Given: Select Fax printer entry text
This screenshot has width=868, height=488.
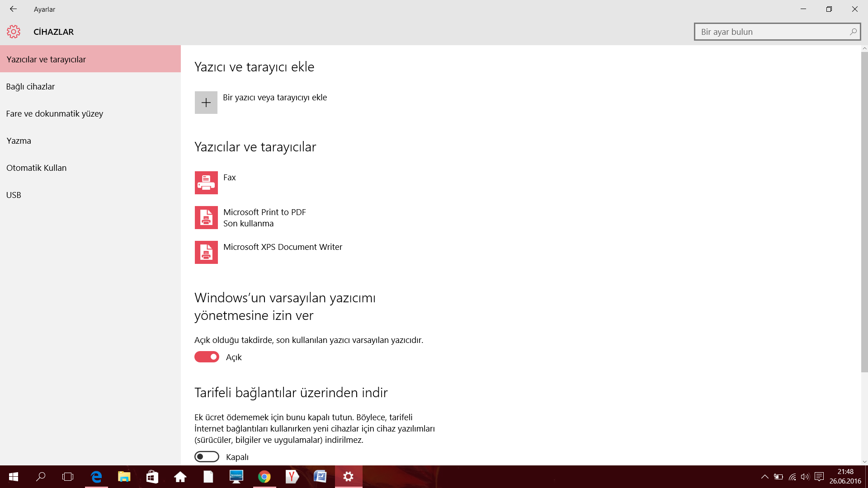Looking at the screenshot, I should point(230,178).
